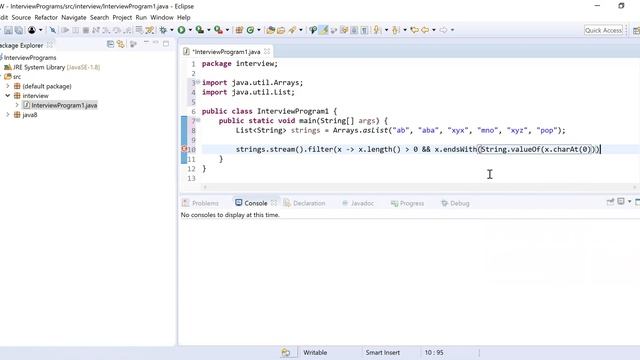Collapse the interview package node

tap(8, 96)
